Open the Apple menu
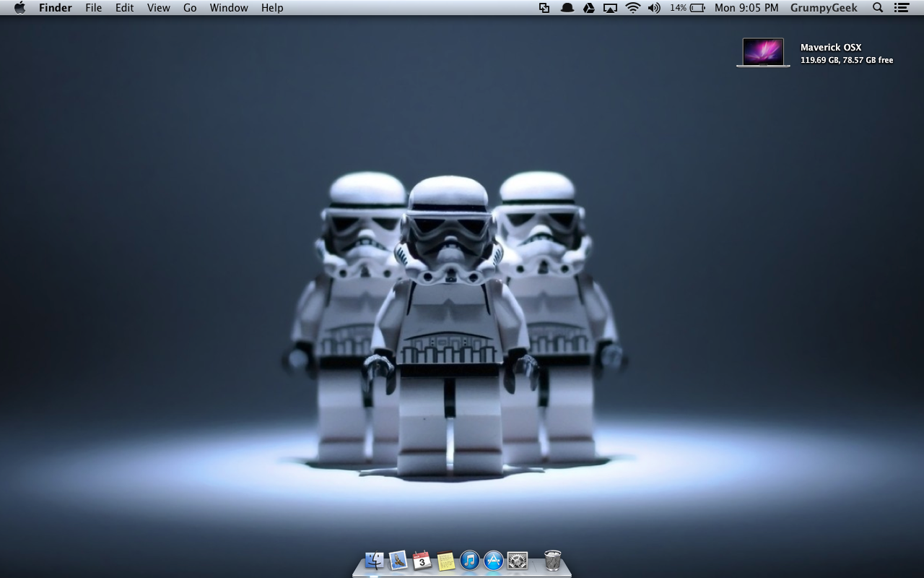This screenshot has height=578, width=924. click(x=19, y=8)
